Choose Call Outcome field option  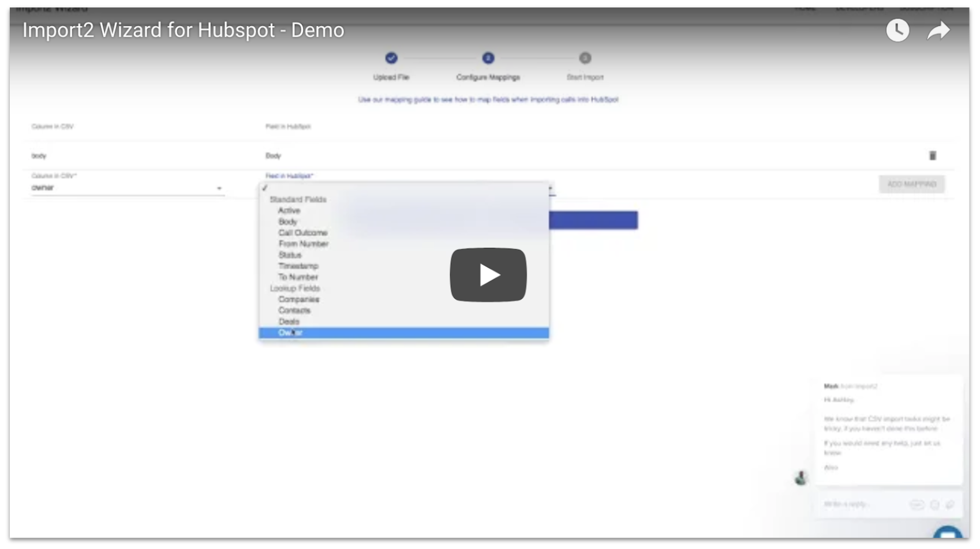click(x=303, y=233)
